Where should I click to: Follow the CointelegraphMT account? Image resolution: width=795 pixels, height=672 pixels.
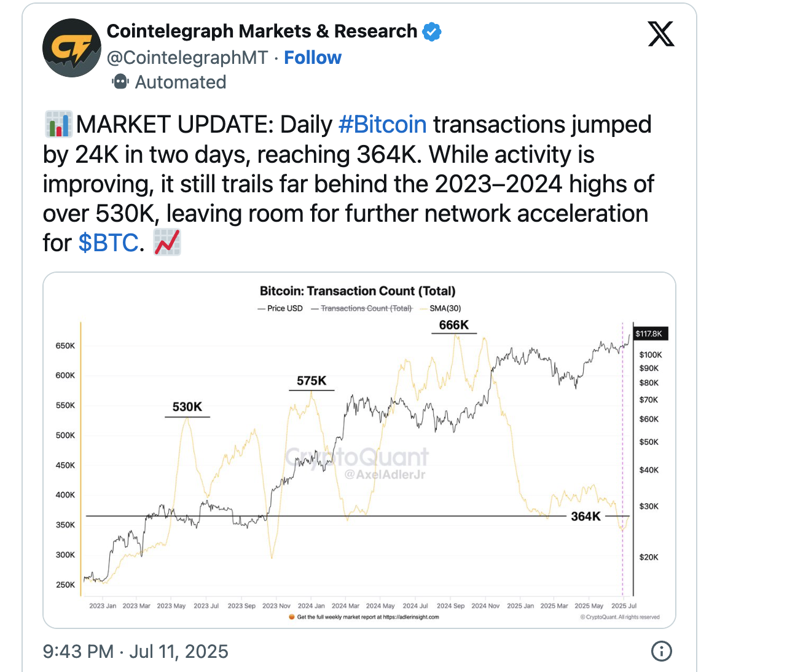pos(312,57)
